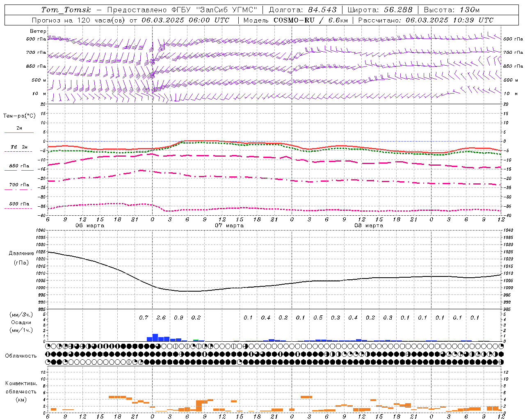This screenshot has width=525, height=420.
Task: Click the Давление pressure panel label
Action: tap(21, 253)
